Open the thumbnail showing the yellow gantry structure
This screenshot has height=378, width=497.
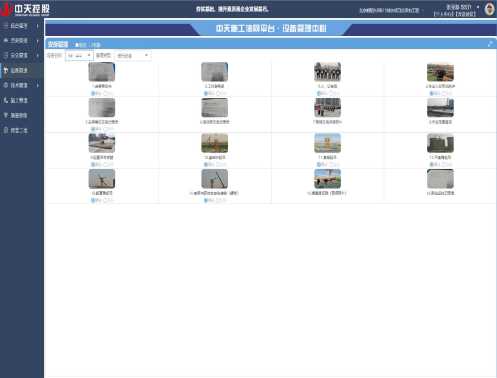[327, 143]
